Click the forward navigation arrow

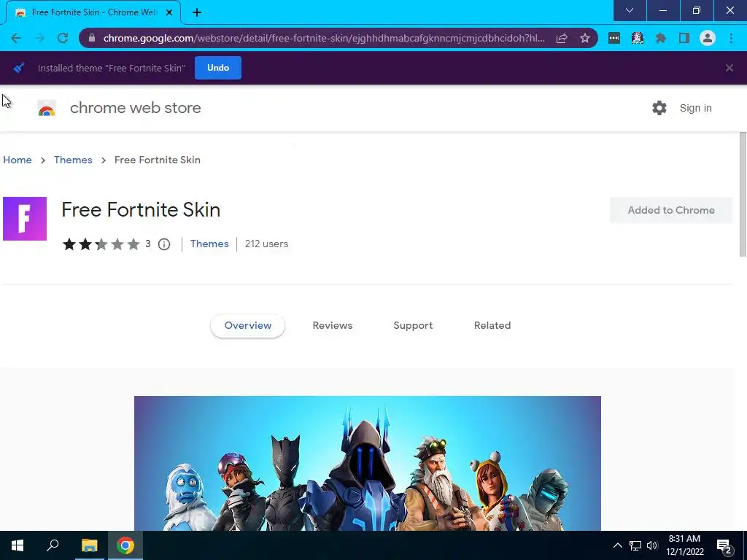(39, 38)
